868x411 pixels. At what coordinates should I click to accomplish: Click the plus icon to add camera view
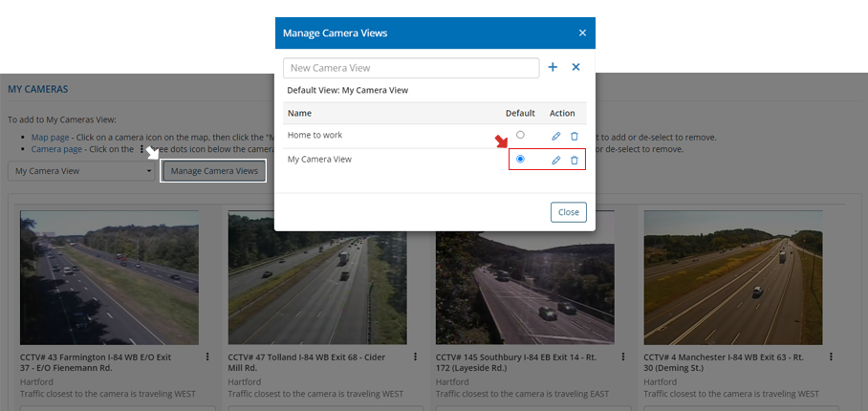553,68
